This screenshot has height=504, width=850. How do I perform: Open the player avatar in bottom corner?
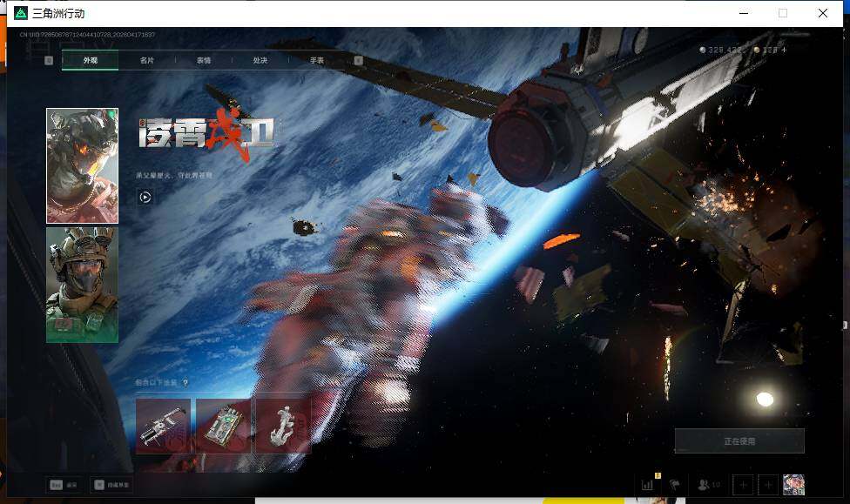793,485
